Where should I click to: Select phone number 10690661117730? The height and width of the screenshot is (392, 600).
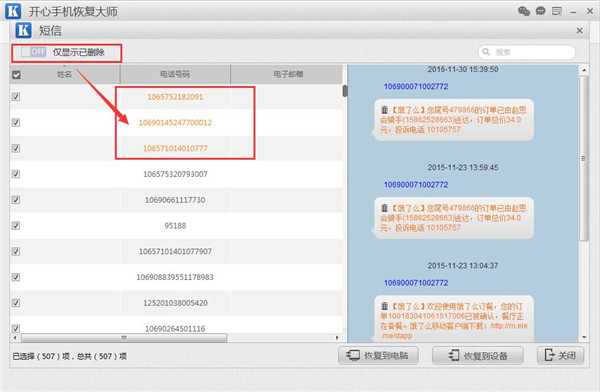[175, 200]
